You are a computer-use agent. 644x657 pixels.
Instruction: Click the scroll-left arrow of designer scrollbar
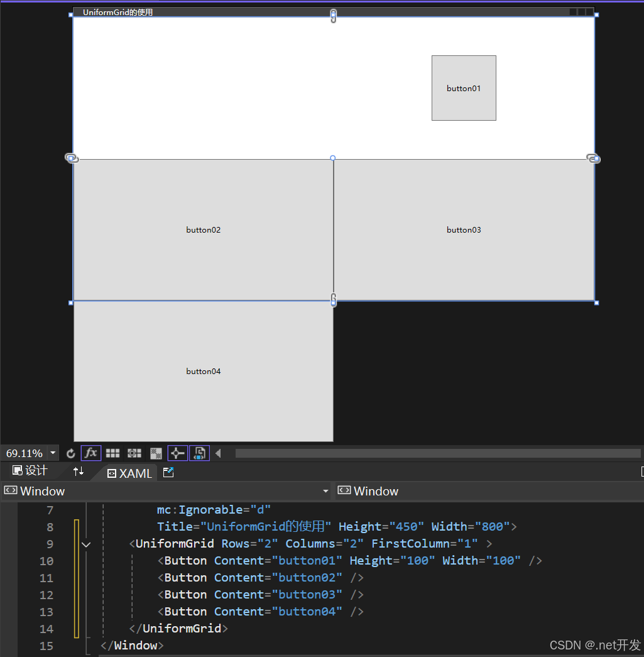[x=218, y=453]
